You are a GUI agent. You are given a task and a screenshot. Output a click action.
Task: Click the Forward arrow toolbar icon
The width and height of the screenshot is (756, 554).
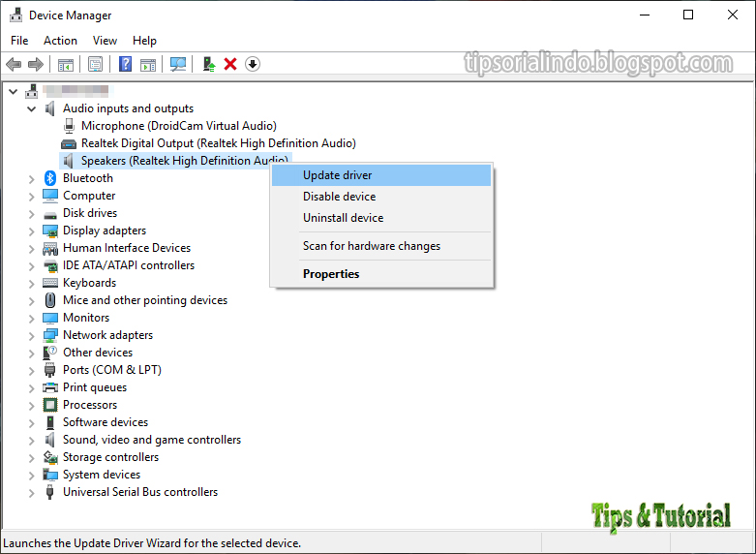pyautogui.click(x=36, y=64)
